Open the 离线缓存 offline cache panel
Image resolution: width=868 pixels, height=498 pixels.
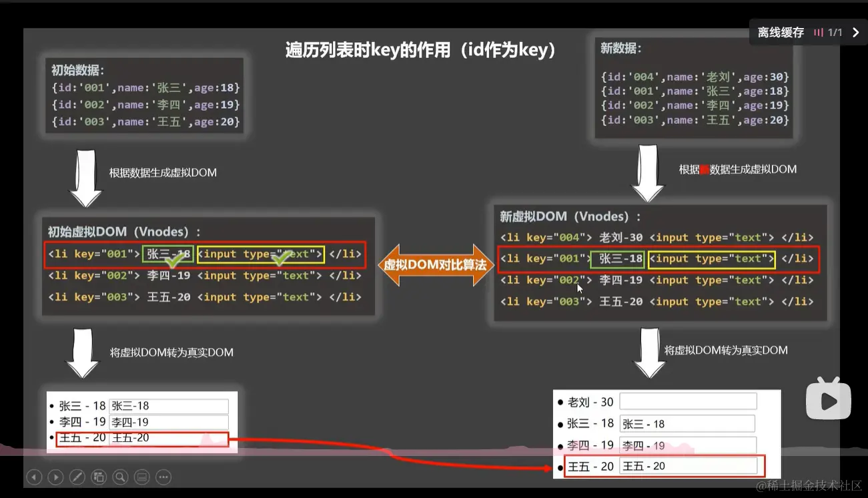coord(779,31)
